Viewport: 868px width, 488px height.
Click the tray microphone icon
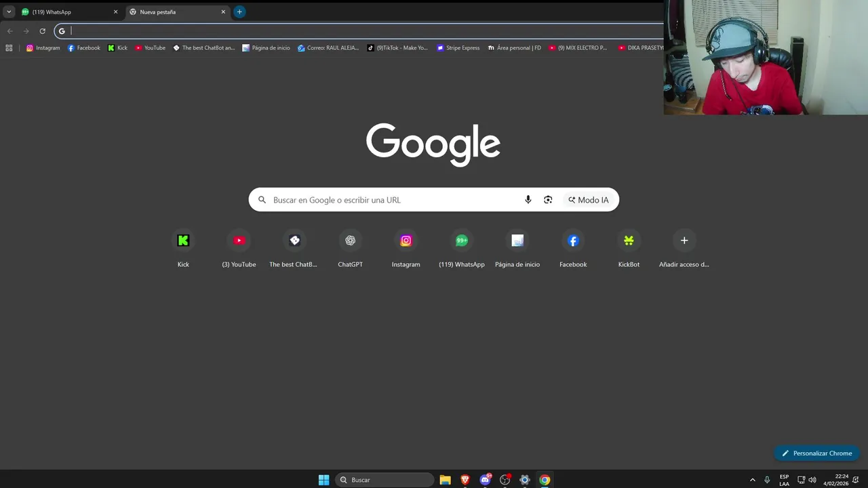(767, 480)
